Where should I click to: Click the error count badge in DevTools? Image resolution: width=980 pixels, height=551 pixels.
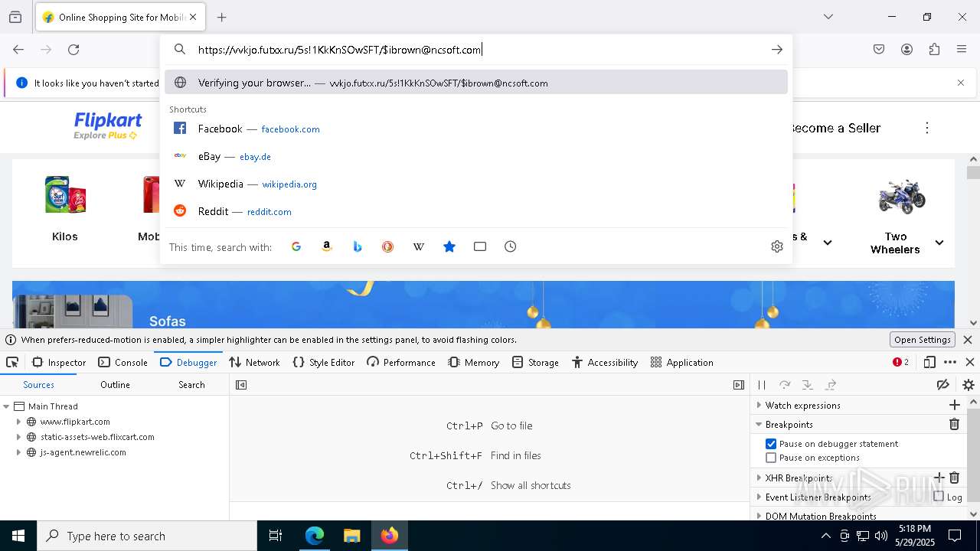[900, 363]
